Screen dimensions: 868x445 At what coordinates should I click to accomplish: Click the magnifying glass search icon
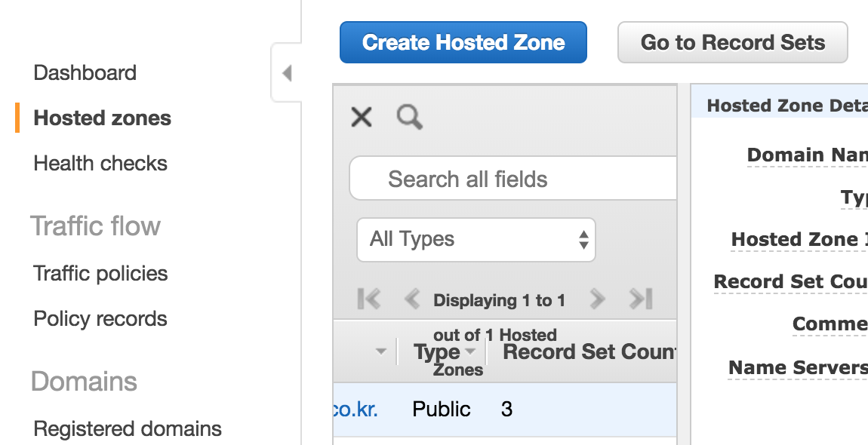click(x=409, y=117)
